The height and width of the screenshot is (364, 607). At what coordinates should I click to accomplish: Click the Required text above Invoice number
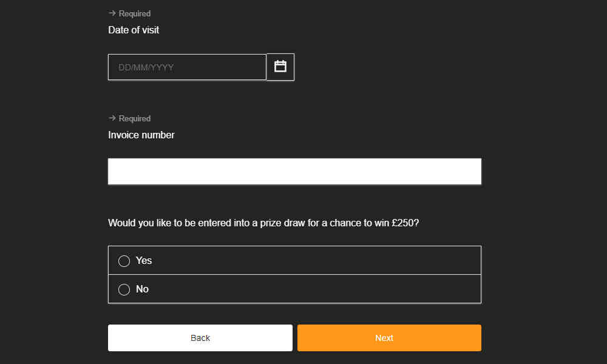(134, 118)
